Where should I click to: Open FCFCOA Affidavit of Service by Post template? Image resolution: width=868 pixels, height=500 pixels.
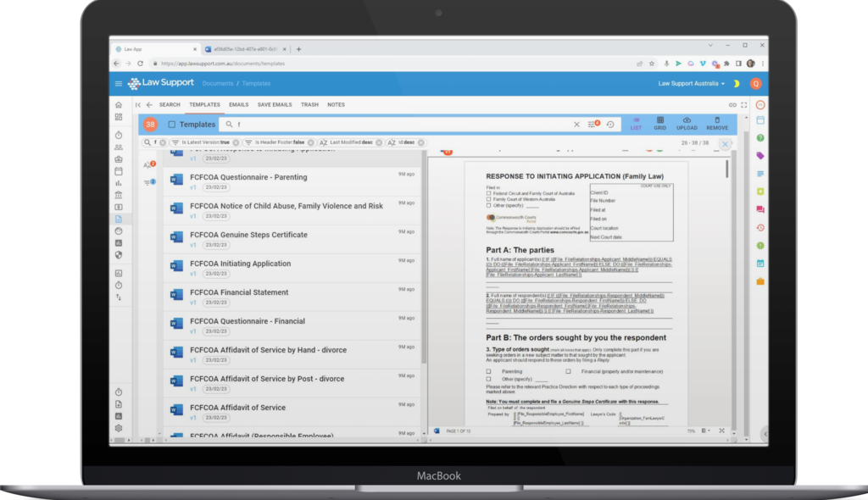point(292,384)
